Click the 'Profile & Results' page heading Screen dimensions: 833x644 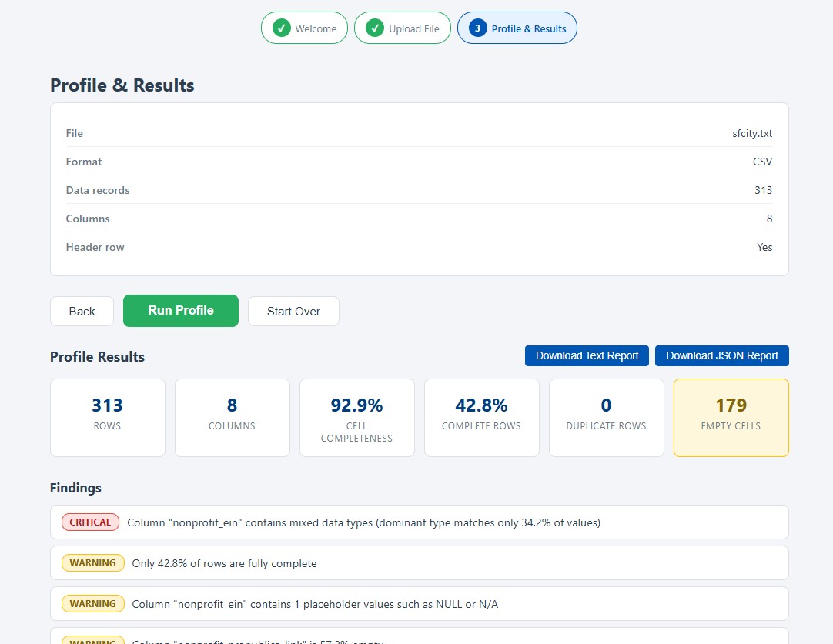122,85
